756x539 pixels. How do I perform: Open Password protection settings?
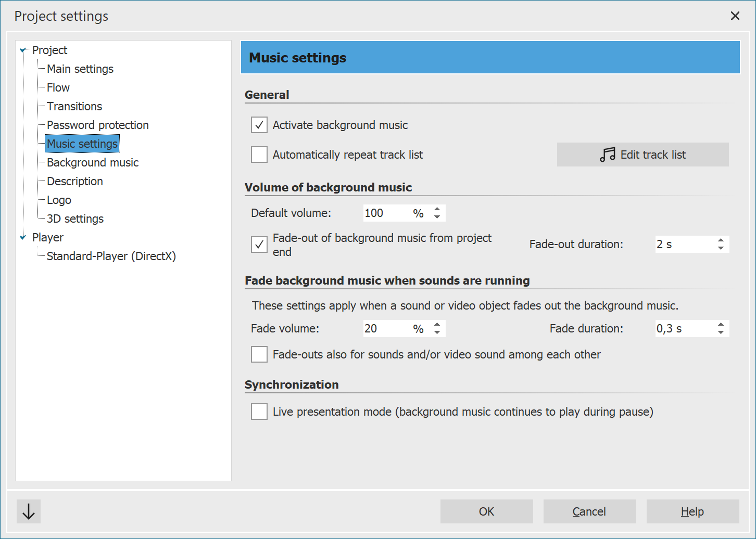pos(97,125)
